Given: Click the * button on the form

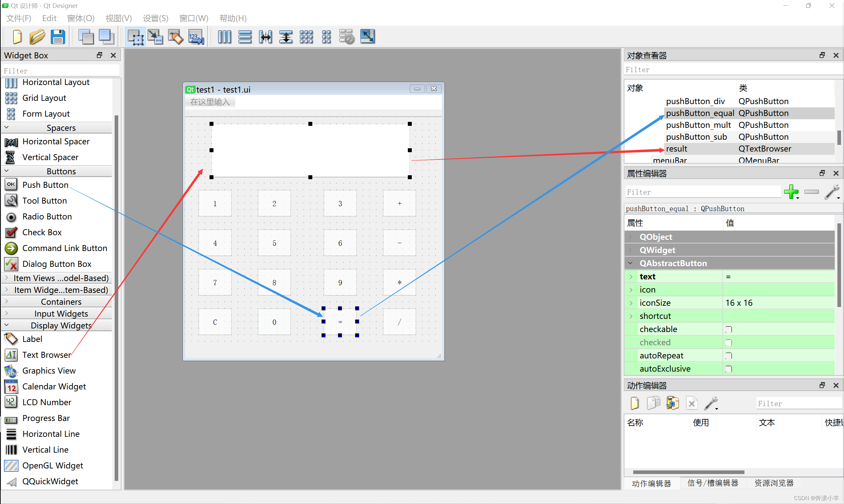Looking at the screenshot, I should tap(399, 282).
